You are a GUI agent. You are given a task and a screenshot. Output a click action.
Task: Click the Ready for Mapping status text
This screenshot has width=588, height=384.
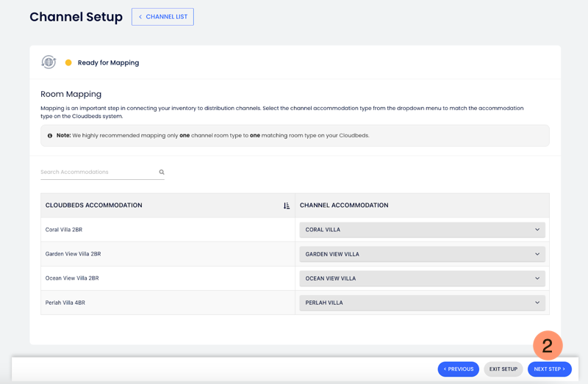108,63
